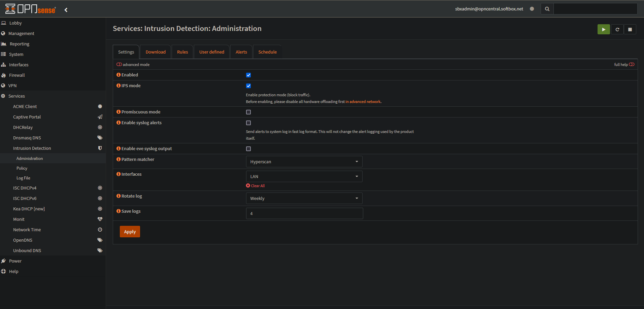Screen dimensions: 644x309
Task: Check Enable syslog alerts box
Action: pyautogui.click(x=248, y=123)
